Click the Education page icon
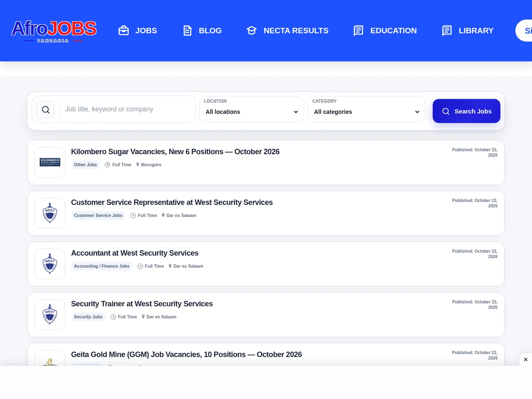The height and width of the screenshot is (399, 532). coord(358,30)
